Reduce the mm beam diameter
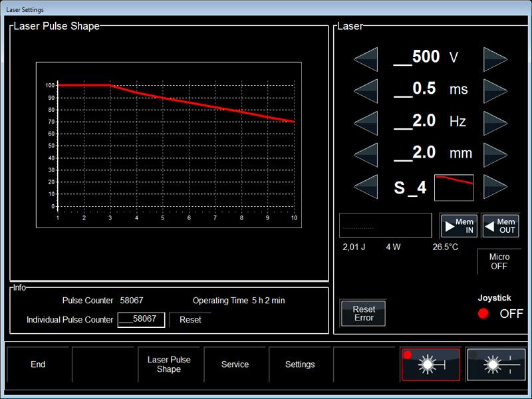 (x=366, y=154)
